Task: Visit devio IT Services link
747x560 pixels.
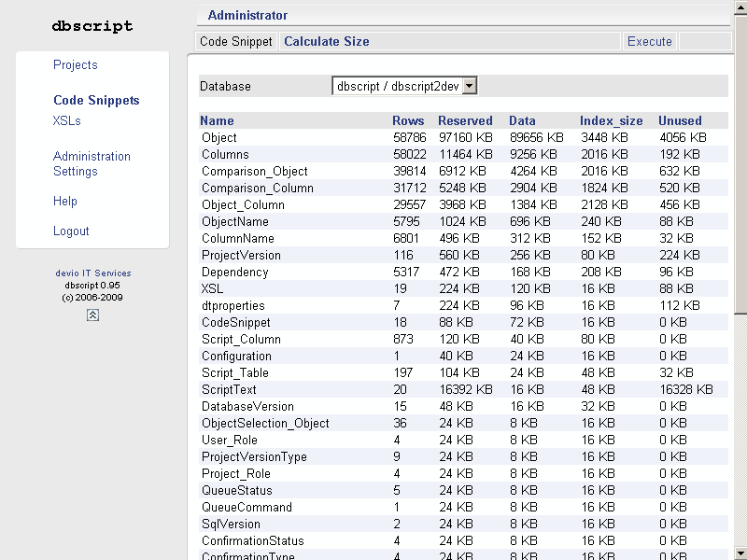Action: [92, 273]
